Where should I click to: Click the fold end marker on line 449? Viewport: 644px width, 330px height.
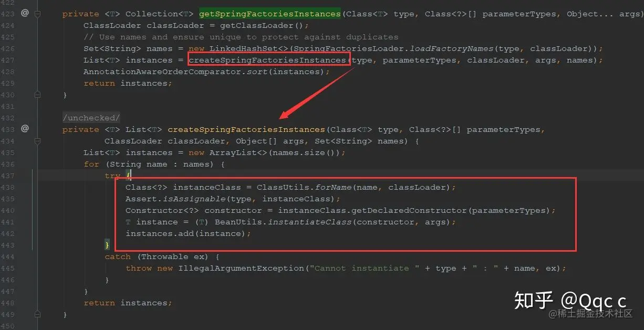tap(37, 314)
